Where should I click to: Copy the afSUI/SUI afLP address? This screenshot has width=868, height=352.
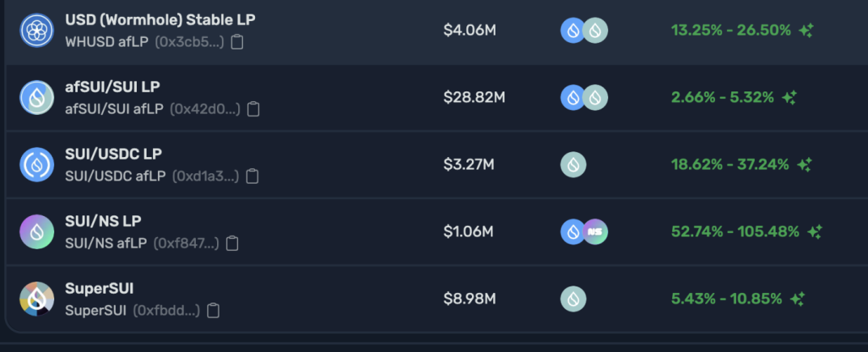coord(253,108)
